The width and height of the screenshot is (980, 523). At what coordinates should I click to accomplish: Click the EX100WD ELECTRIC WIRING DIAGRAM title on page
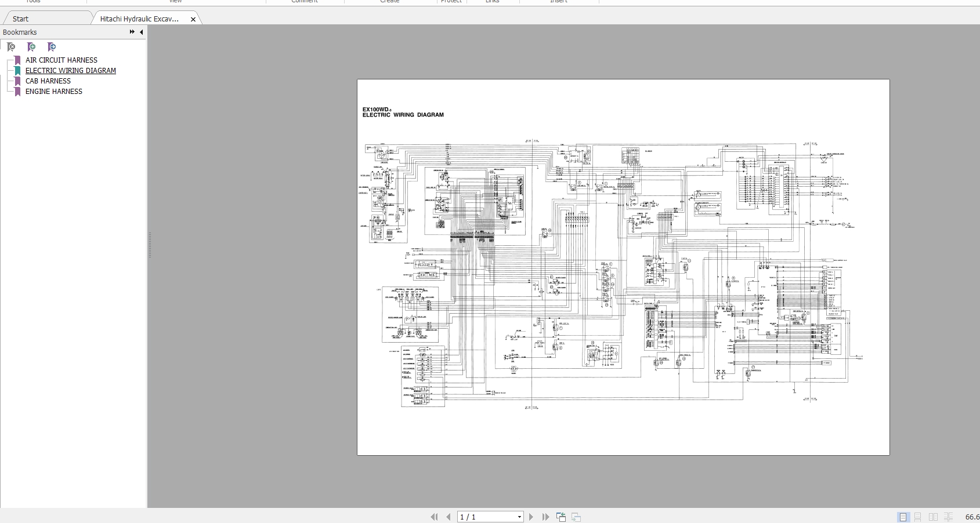tap(403, 112)
